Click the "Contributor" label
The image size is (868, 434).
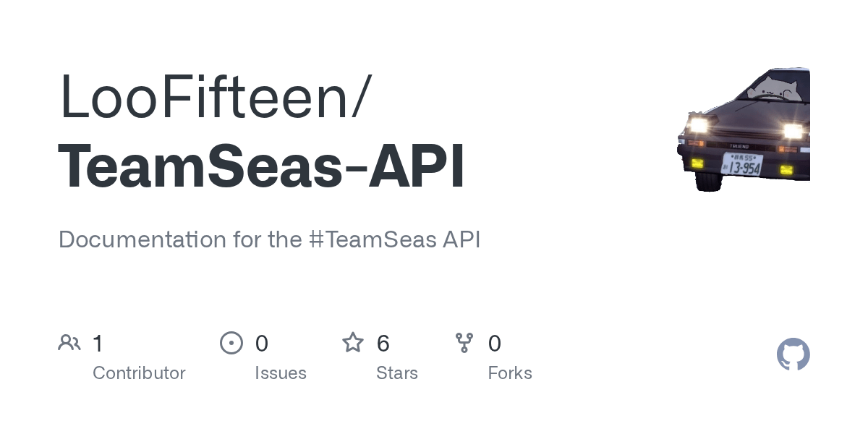(139, 373)
